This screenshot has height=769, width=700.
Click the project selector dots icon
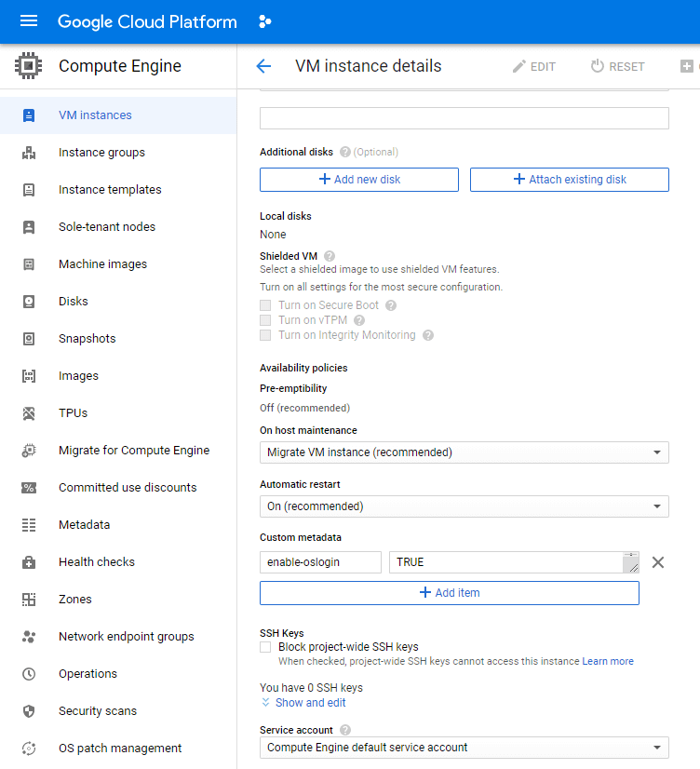click(265, 21)
